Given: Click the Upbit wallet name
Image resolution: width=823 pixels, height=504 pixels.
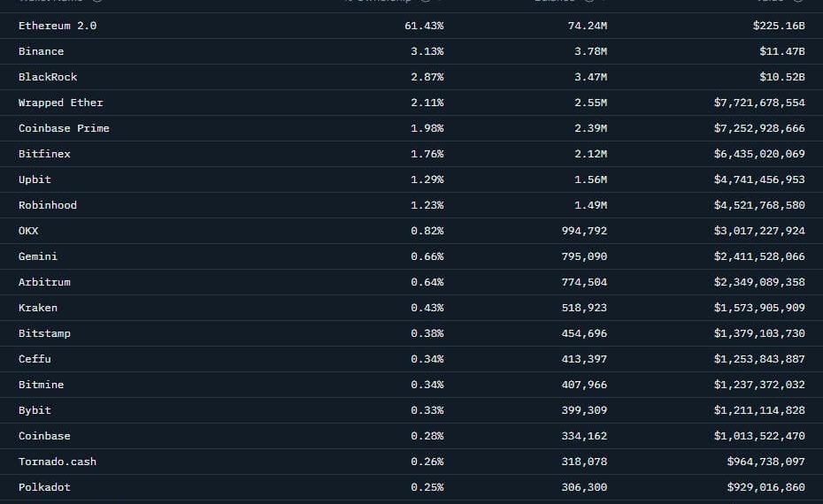Looking at the screenshot, I should (x=35, y=179).
